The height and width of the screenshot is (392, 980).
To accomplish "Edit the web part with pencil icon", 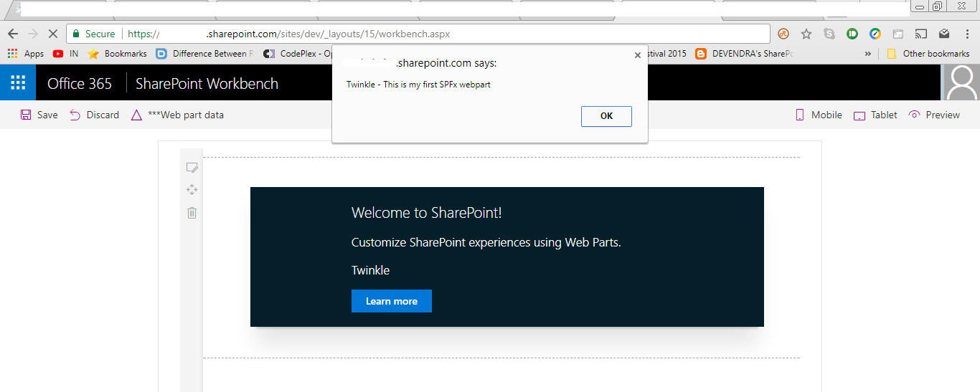I will (192, 168).
